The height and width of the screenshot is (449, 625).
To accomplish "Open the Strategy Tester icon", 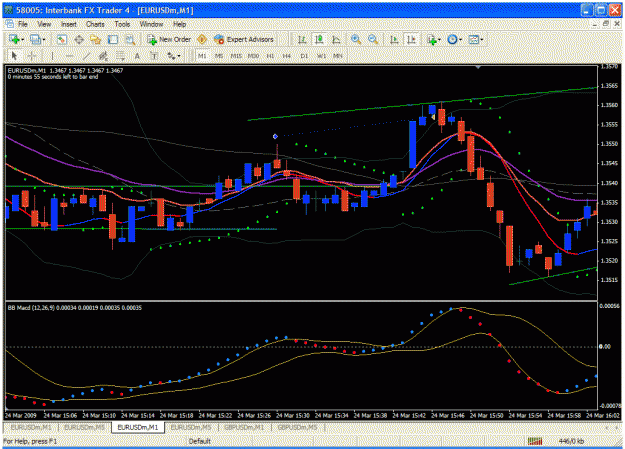I will pyautogui.click(x=130, y=39).
